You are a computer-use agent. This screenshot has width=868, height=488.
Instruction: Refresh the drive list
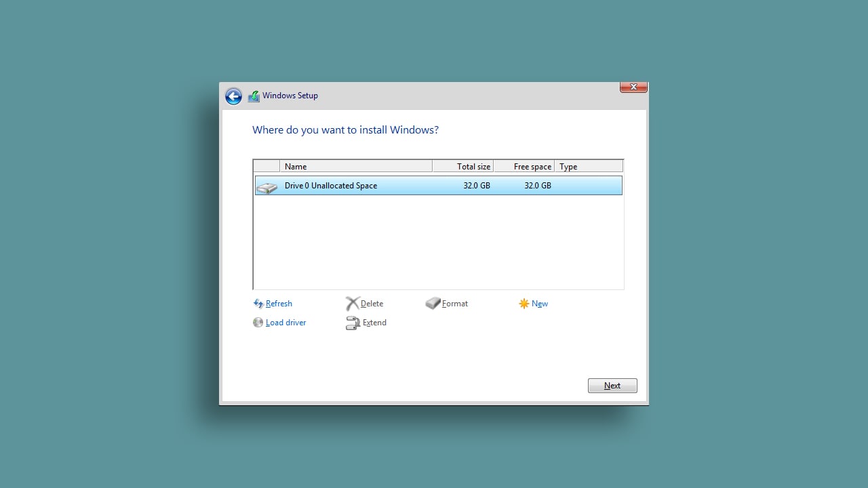point(279,304)
